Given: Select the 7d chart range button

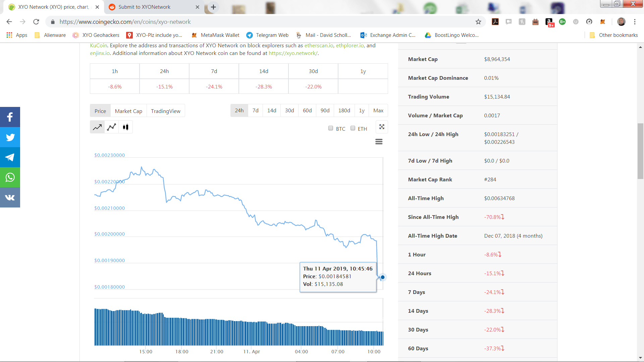Looking at the screenshot, I should click(x=255, y=110).
